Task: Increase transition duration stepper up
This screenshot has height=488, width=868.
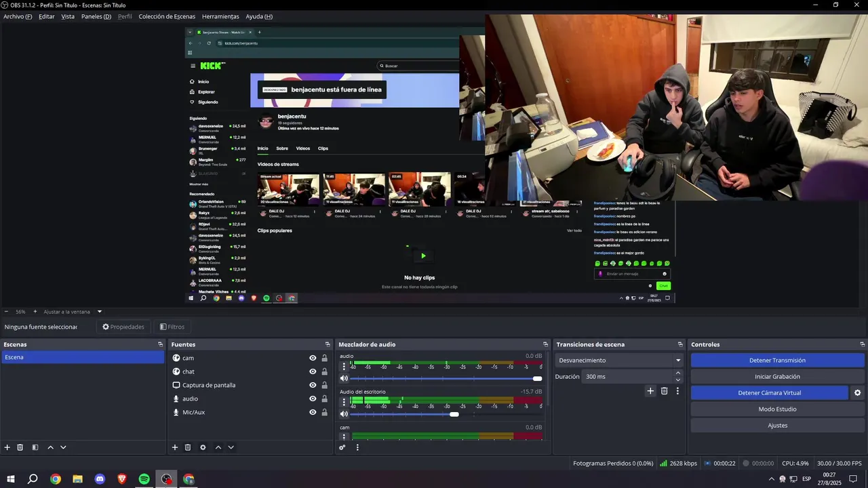Action: tap(677, 373)
